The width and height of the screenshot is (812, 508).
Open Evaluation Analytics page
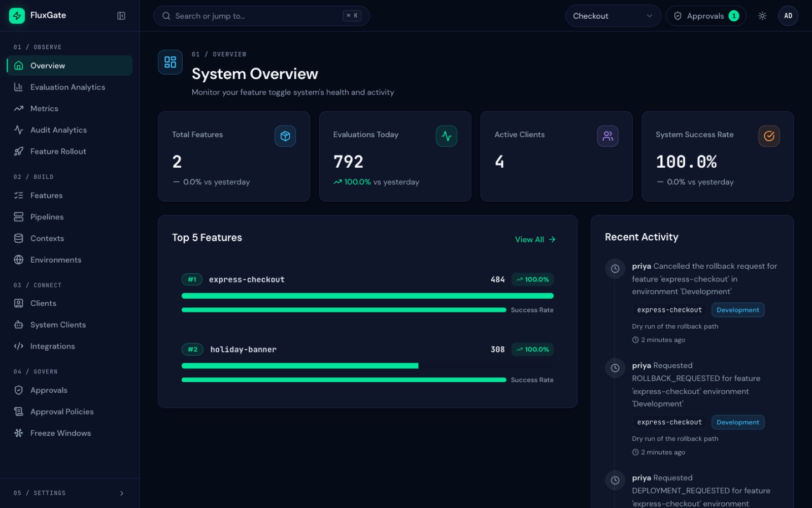[x=70, y=87]
